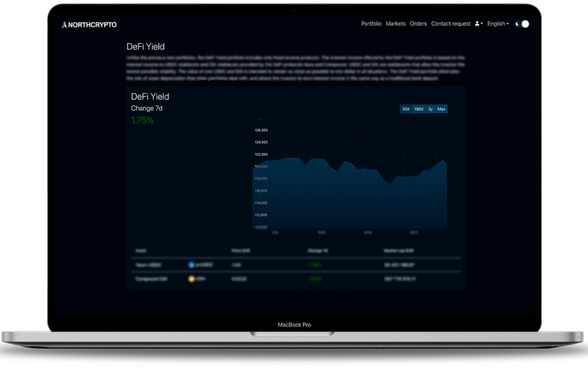Open the Portfolio page
Image resolution: width=588 pixels, height=373 pixels.
(371, 24)
